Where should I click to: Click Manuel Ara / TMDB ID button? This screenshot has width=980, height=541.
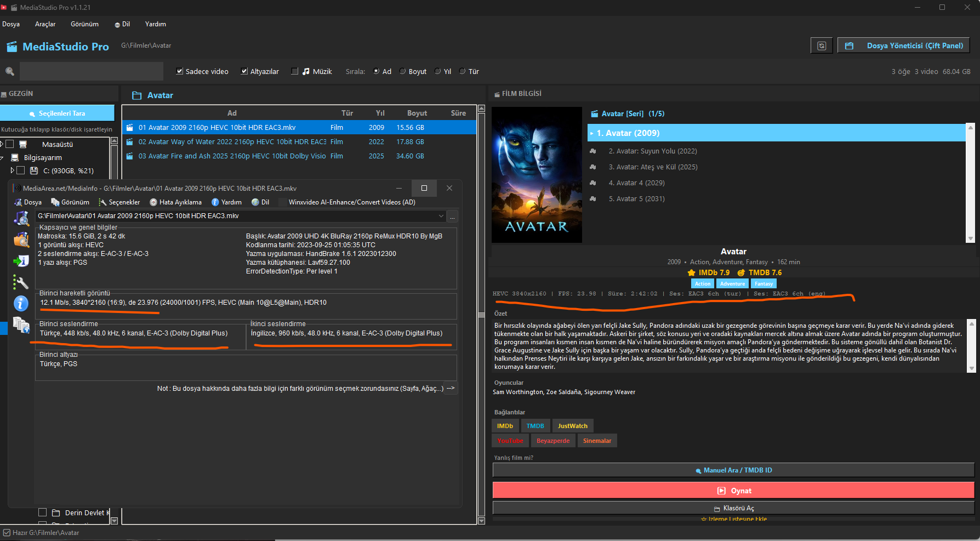coord(733,470)
